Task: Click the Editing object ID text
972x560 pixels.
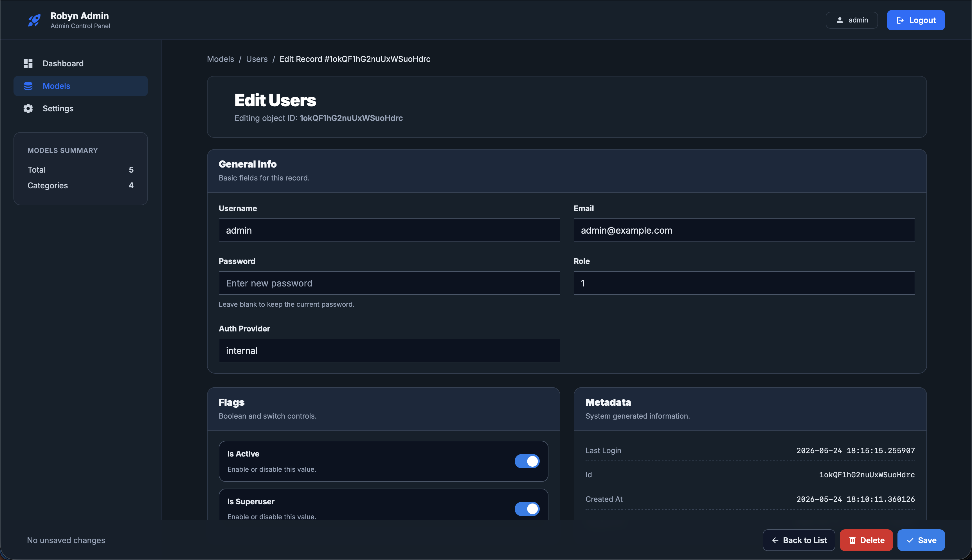Action: click(319, 118)
